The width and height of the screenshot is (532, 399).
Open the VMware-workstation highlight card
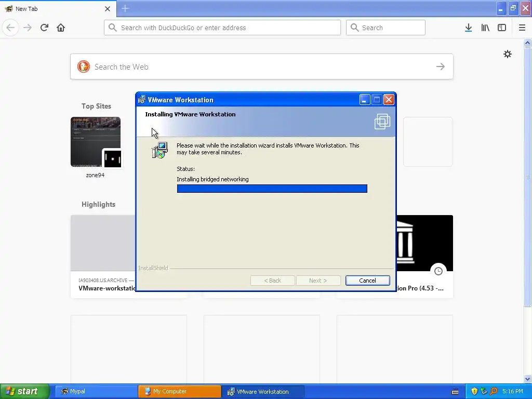click(103, 257)
